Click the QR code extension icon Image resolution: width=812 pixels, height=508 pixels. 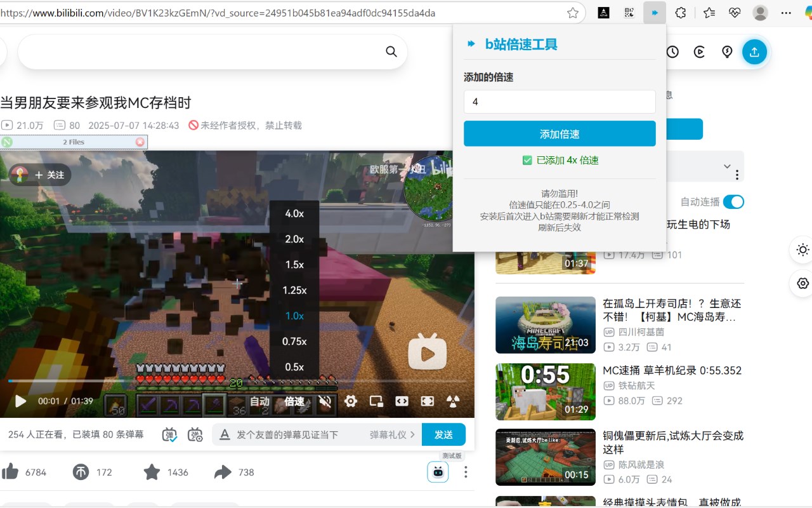629,13
